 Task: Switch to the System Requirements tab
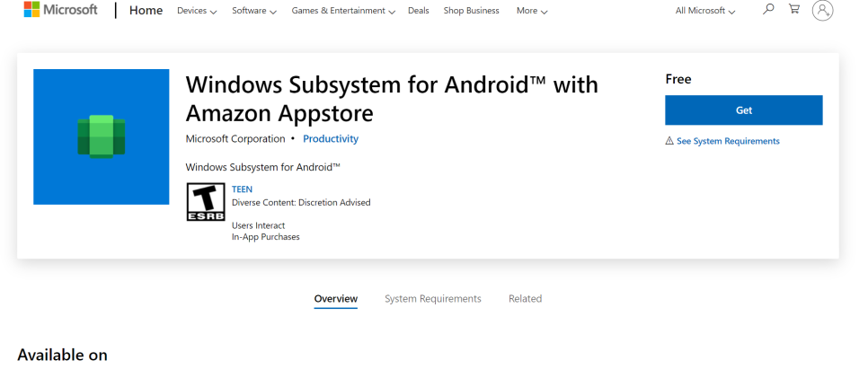click(x=433, y=299)
